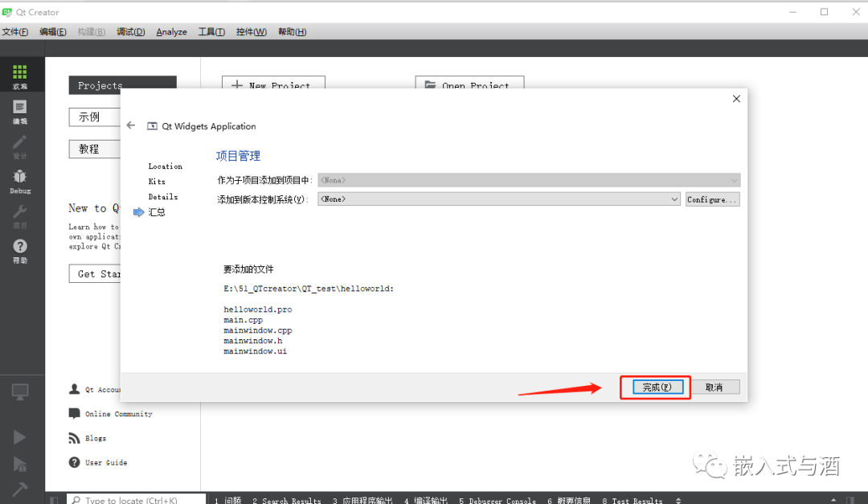The height and width of the screenshot is (504, 868).
Task: Toggle the left sidebar in status bar
Action: point(54,500)
